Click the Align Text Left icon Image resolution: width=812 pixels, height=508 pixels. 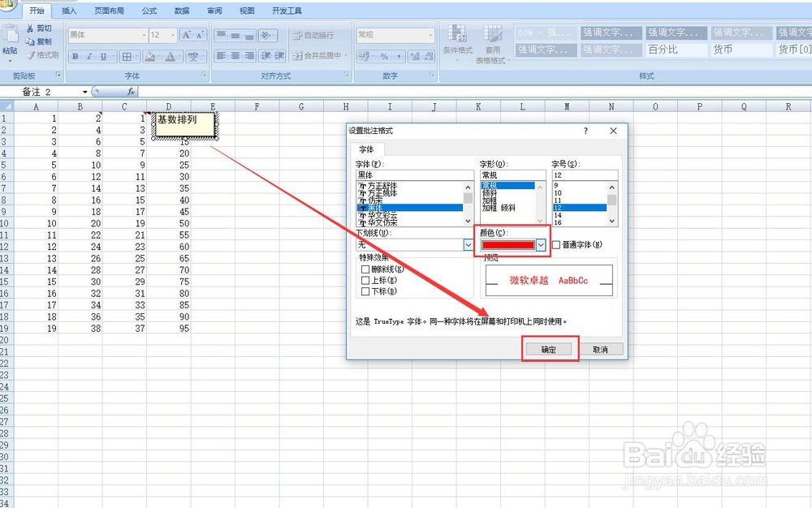click(221, 55)
